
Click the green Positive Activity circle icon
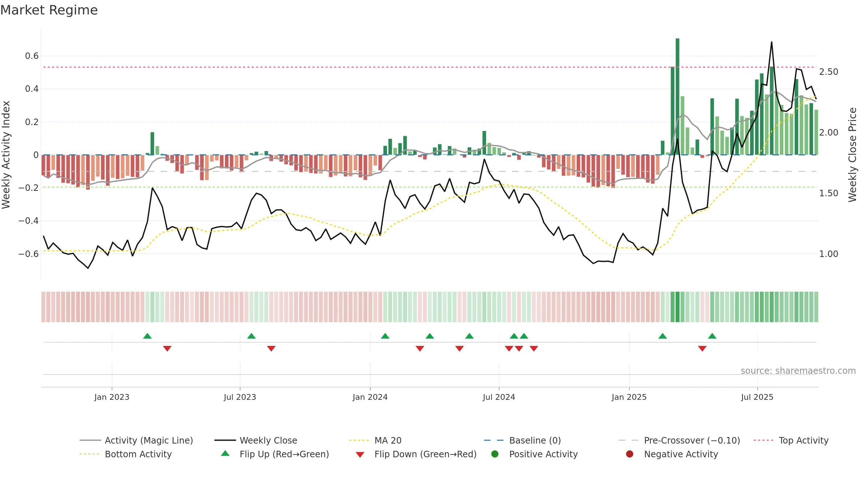(495, 454)
